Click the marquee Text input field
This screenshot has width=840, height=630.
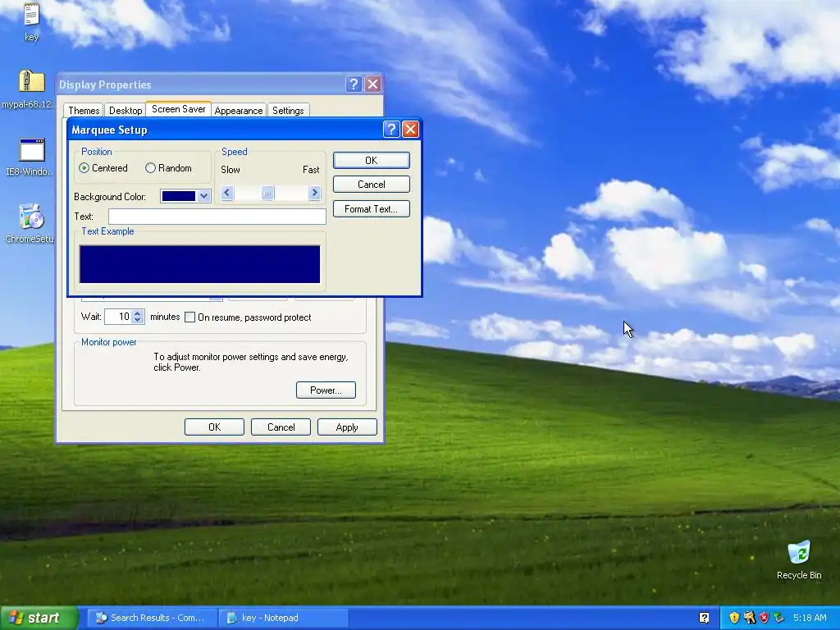[x=217, y=217]
